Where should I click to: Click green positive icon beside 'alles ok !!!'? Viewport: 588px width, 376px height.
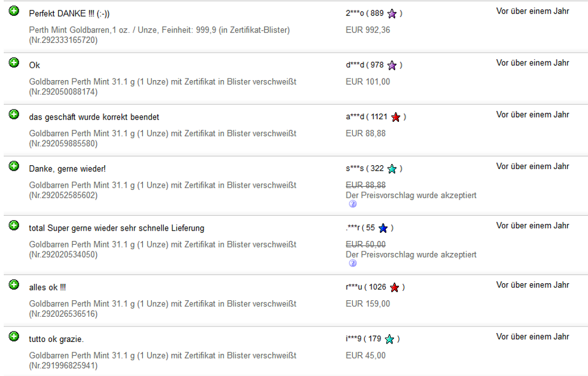pos(14,285)
